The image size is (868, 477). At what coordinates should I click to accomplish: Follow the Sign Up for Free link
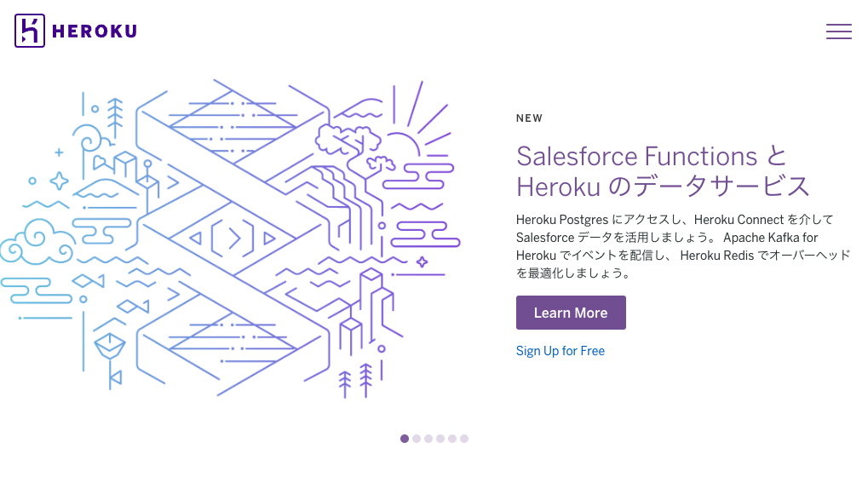[x=560, y=351]
